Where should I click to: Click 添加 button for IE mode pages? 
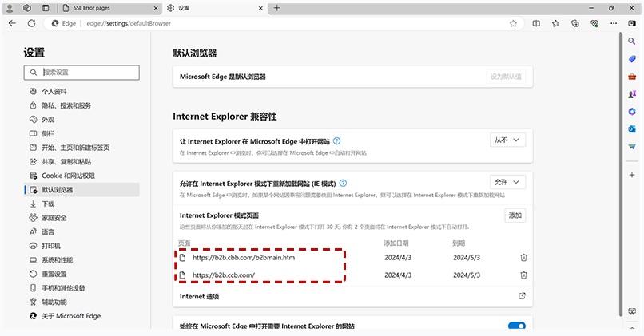[x=515, y=215]
